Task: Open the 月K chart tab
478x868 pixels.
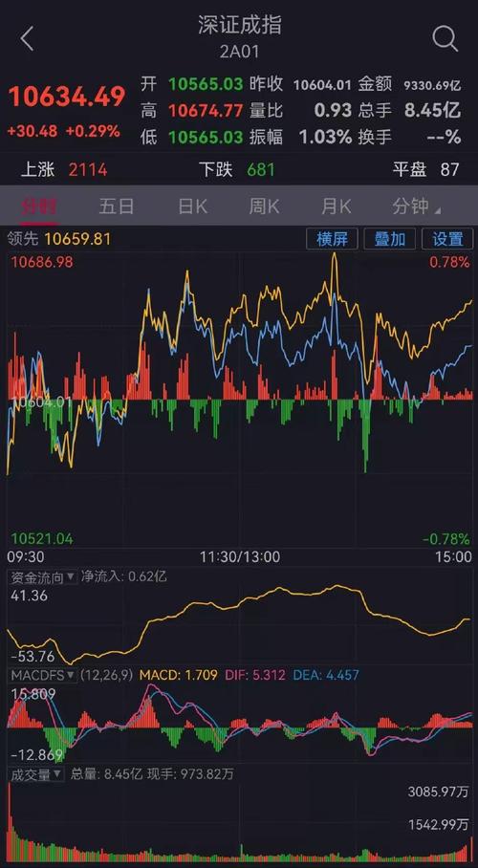Action: point(337,206)
